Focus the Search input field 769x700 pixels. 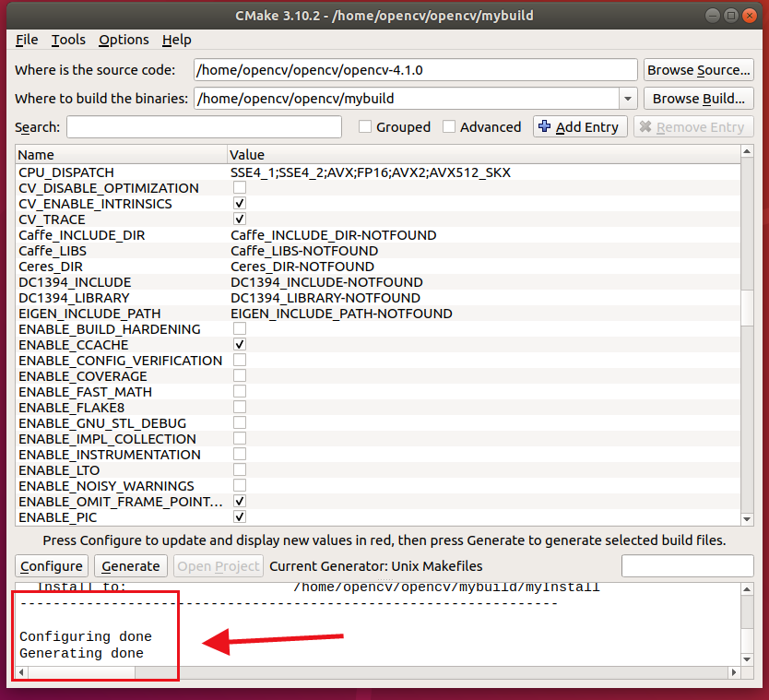(204, 127)
